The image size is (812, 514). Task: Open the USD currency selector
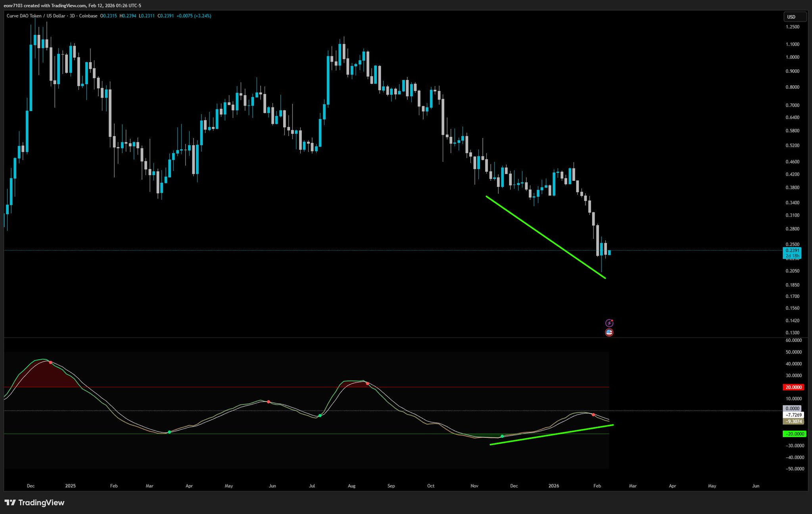[795, 17]
